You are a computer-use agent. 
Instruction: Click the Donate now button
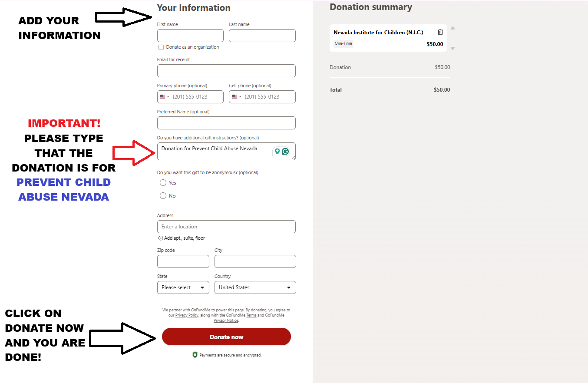(x=226, y=337)
